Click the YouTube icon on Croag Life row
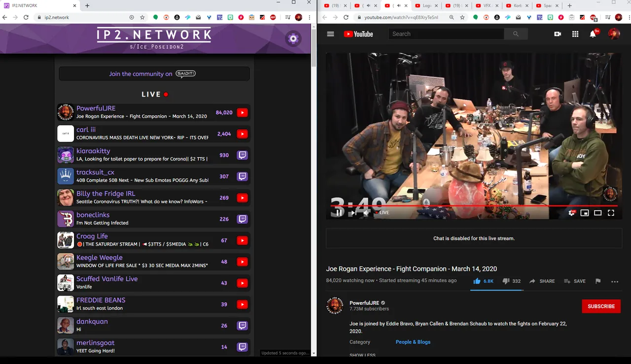The height and width of the screenshot is (364, 631). (242, 240)
